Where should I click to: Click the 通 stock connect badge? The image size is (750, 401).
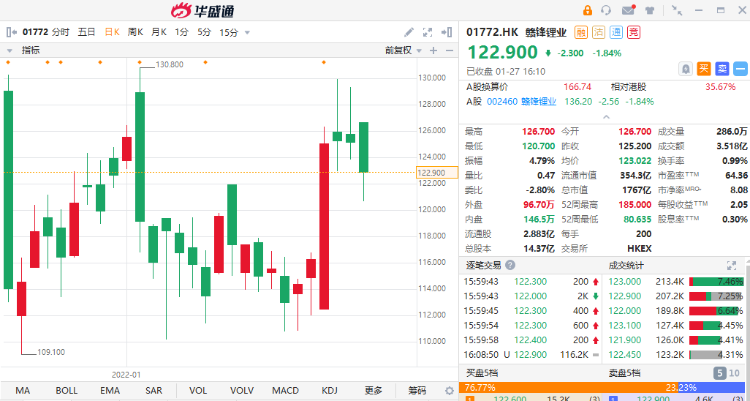pyautogui.click(x=616, y=33)
